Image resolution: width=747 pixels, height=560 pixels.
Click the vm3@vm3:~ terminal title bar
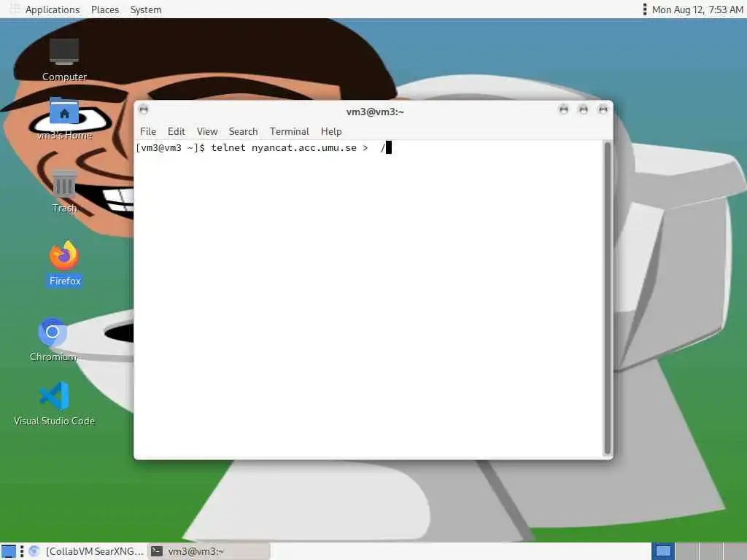coord(374,112)
